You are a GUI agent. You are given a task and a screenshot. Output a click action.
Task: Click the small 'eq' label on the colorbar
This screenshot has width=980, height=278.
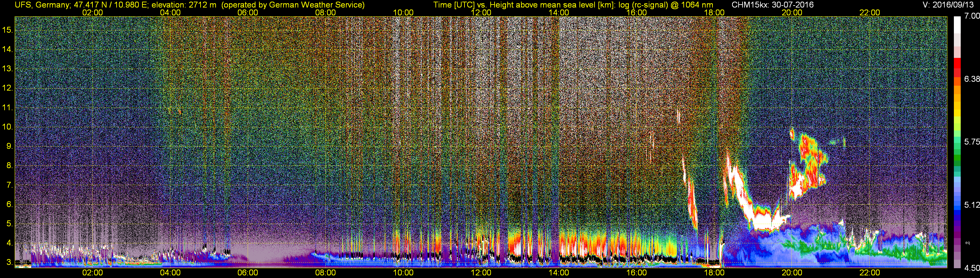[968, 243]
